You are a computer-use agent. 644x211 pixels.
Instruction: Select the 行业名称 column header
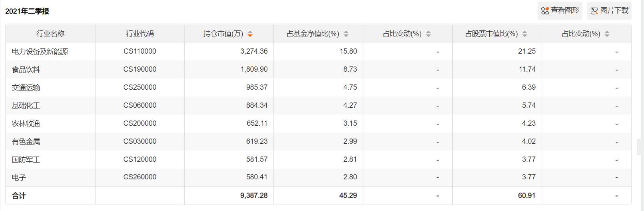pos(50,34)
